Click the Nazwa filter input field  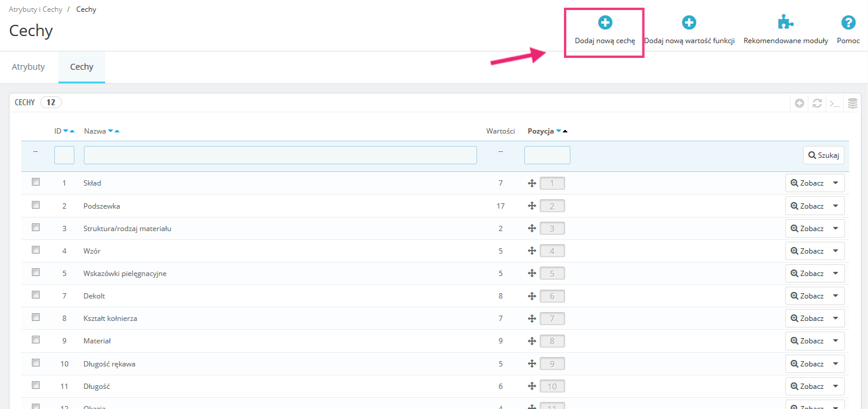pyautogui.click(x=280, y=155)
